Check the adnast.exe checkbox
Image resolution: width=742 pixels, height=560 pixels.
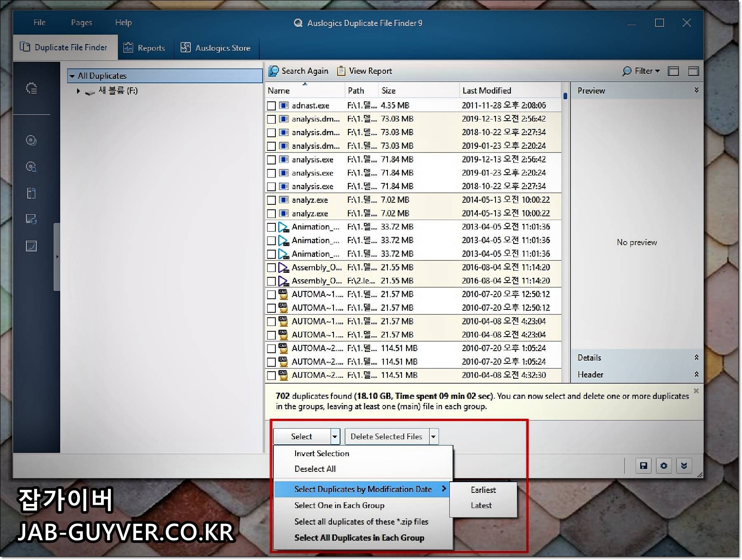271,106
